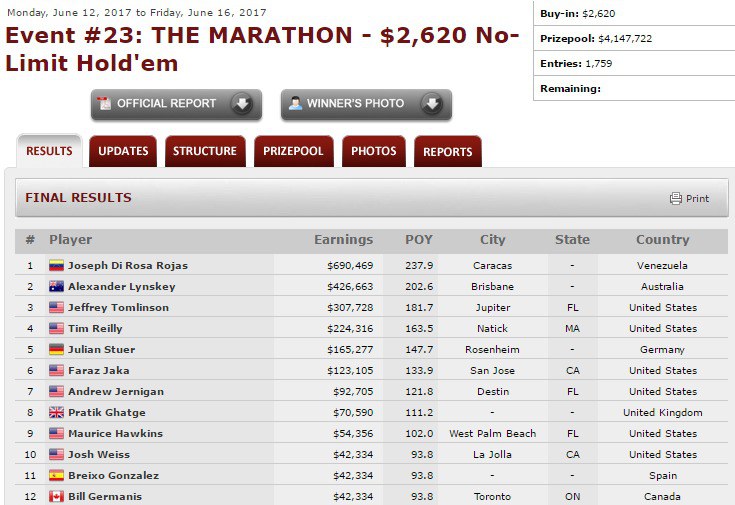The height and width of the screenshot is (505, 735).
Task: Click the Spain flag beside Breixo Gonzalez
Action: click(57, 476)
